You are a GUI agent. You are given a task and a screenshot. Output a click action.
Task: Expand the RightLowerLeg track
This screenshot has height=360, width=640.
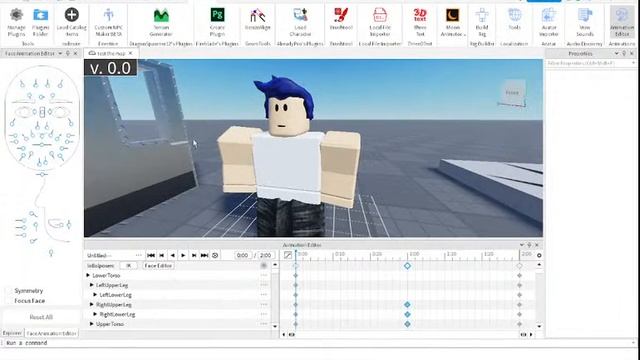point(95,314)
